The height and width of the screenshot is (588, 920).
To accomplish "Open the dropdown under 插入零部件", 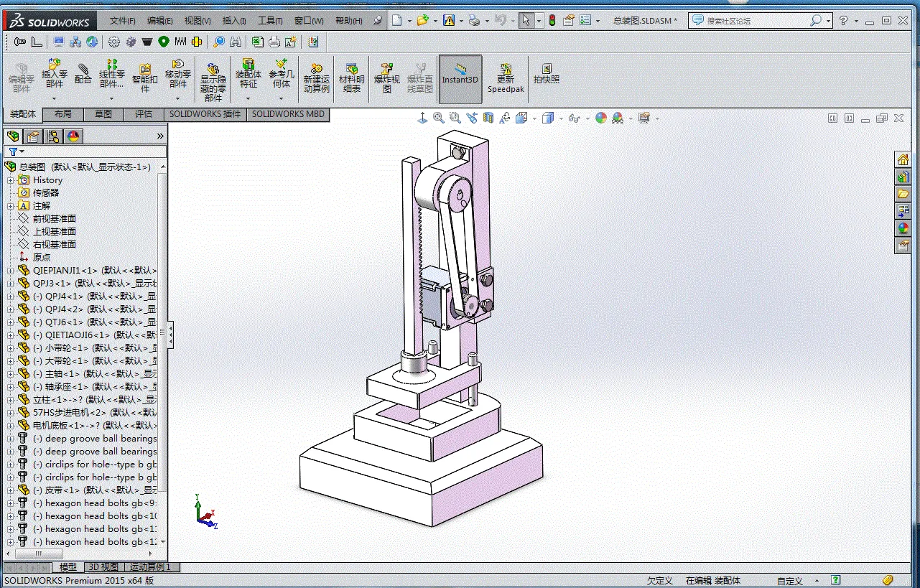I will click(55, 98).
